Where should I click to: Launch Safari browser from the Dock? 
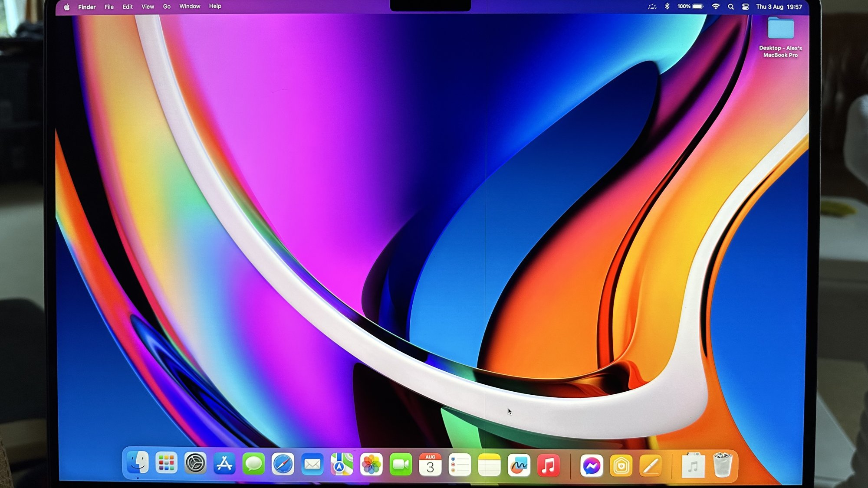point(283,465)
